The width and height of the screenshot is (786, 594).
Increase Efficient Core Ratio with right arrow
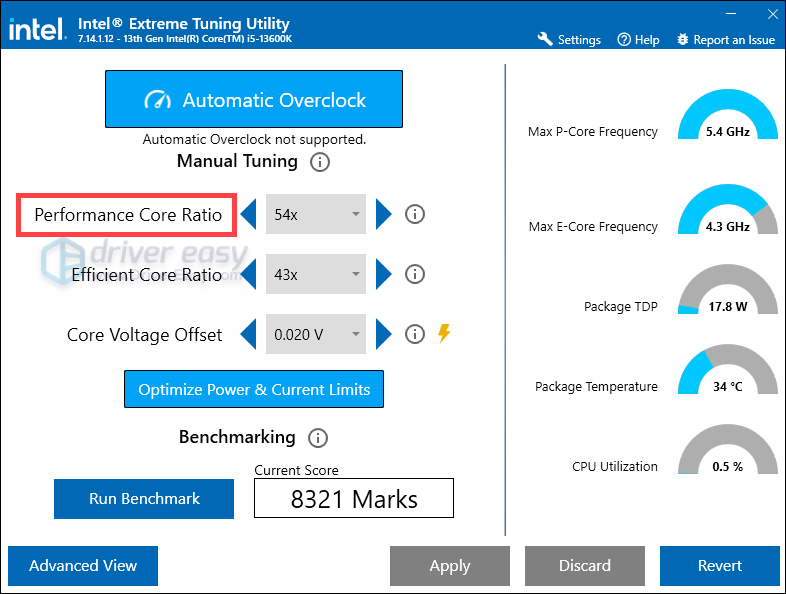pos(383,274)
